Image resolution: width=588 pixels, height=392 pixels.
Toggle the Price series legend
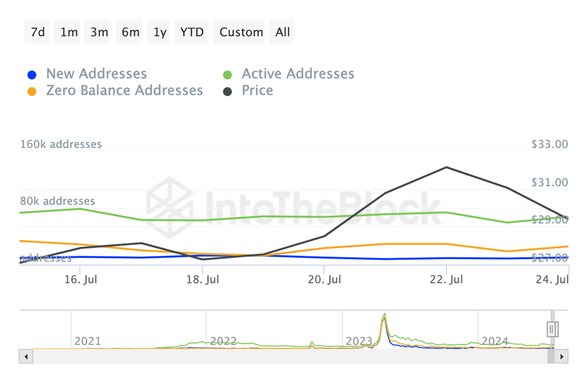click(257, 91)
